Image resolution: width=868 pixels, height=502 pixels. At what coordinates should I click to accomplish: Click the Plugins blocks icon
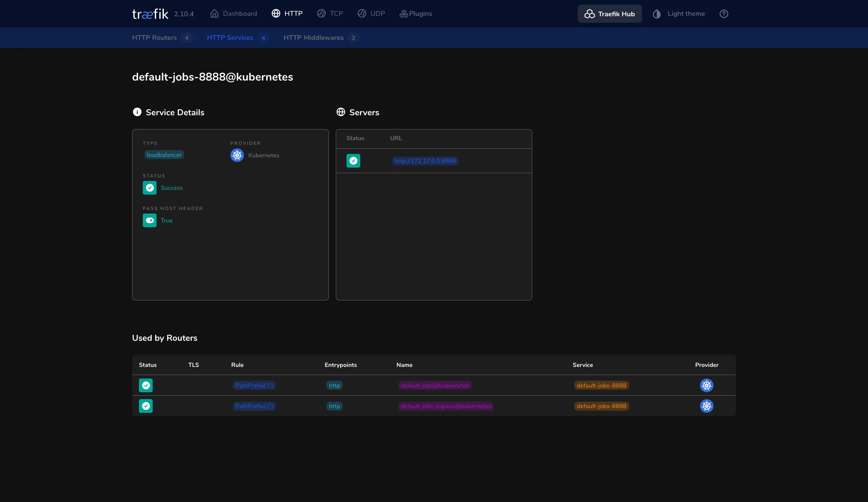(404, 14)
